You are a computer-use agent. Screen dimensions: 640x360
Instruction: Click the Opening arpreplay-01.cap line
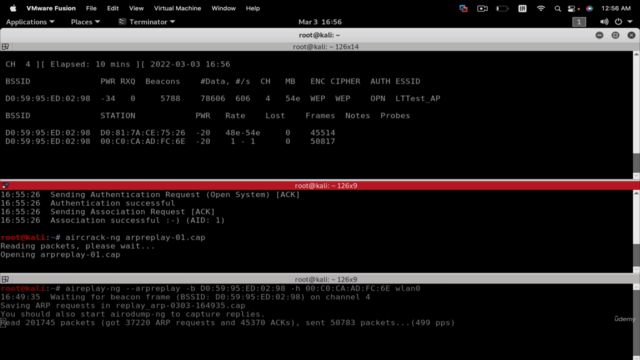(60, 255)
